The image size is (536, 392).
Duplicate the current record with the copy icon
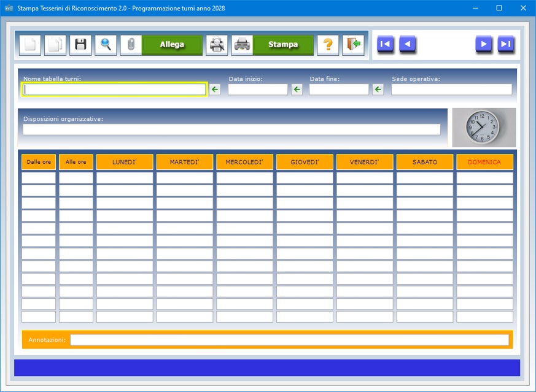pos(55,45)
